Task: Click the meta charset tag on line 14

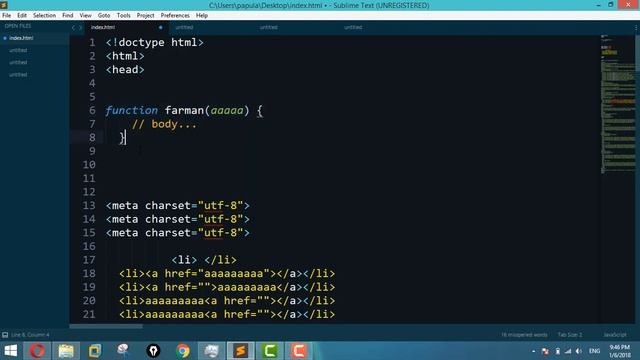Action: [x=178, y=219]
